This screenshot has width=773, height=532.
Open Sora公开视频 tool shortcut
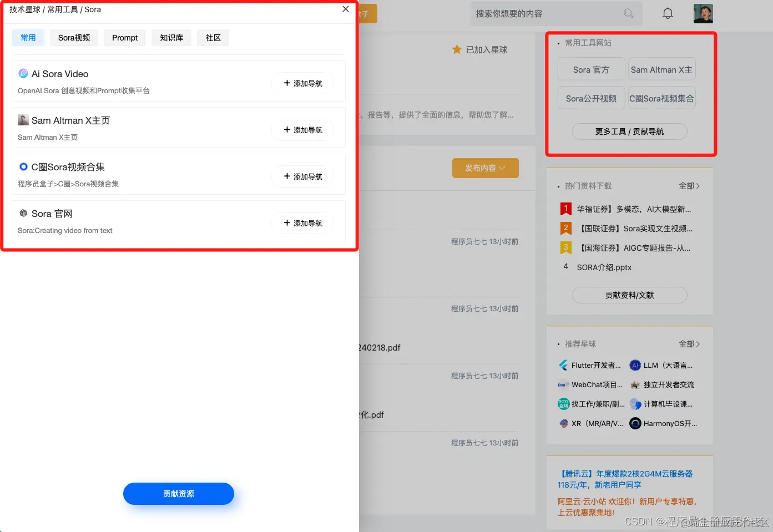591,98
